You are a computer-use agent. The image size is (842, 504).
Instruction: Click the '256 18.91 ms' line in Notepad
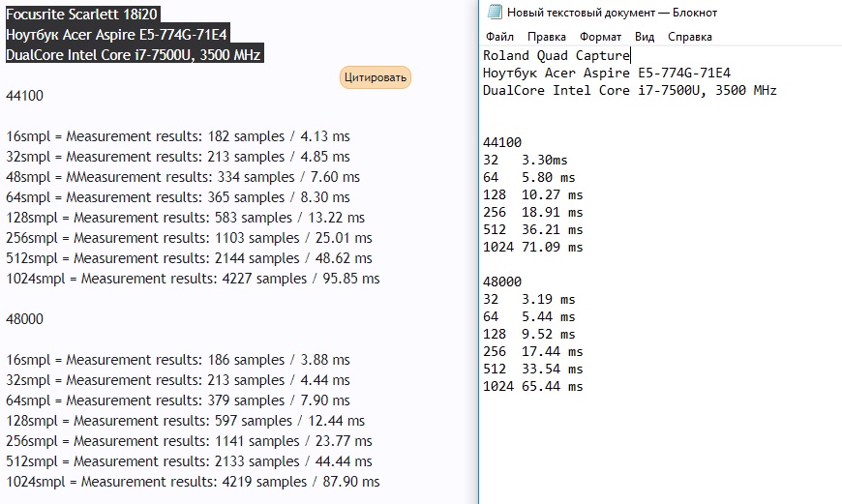point(532,213)
